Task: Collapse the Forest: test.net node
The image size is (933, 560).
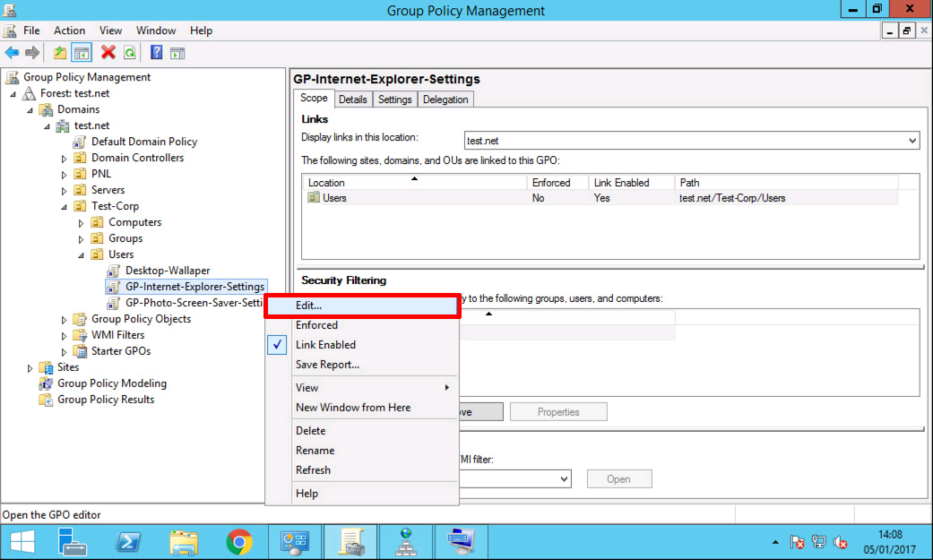Action: click(x=13, y=94)
